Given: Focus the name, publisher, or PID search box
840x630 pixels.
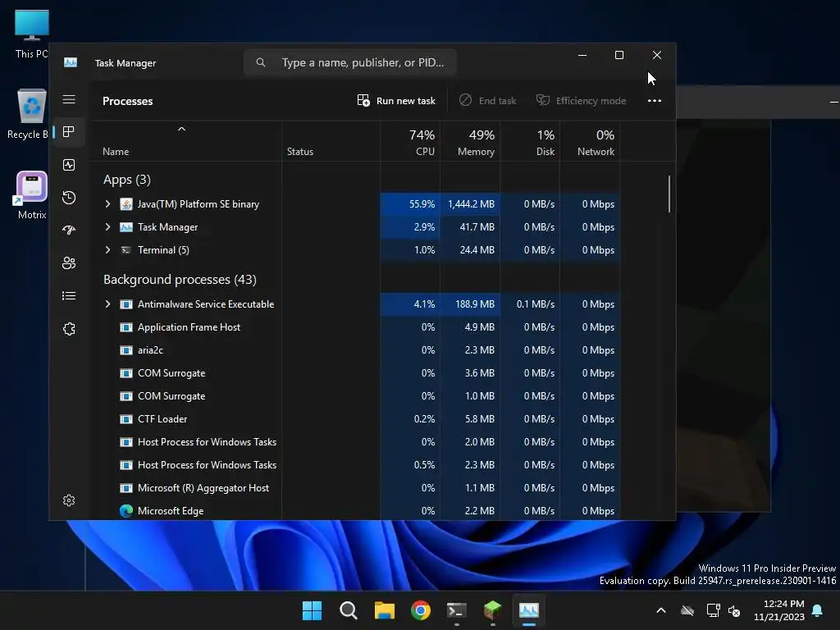Looking at the screenshot, I should coord(350,62).
